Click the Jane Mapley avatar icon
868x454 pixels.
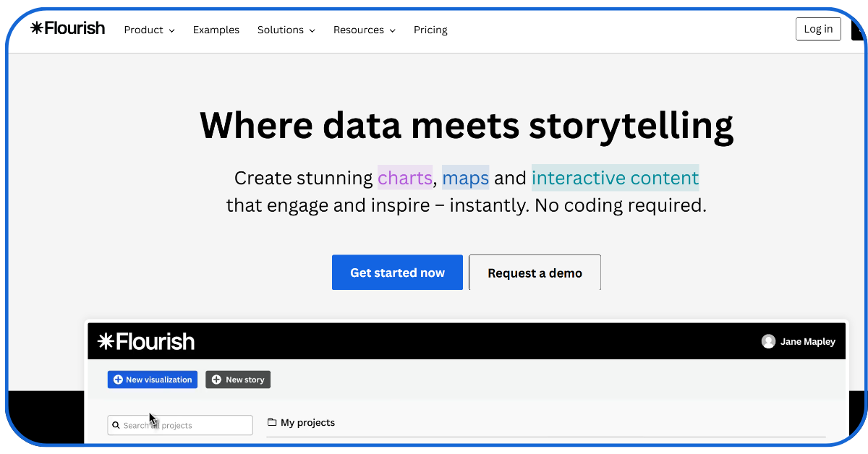pos(768,341)
